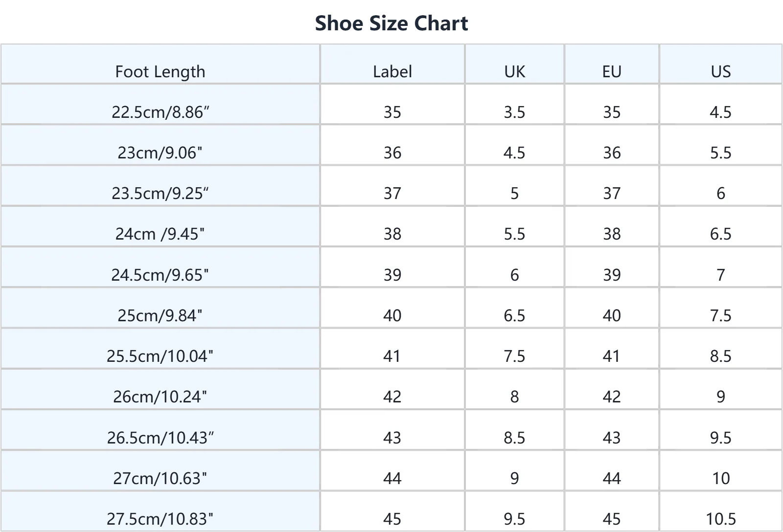This screenshot has width=783, height=532.
Task: Select the UK column header
Action: (514, 71)
